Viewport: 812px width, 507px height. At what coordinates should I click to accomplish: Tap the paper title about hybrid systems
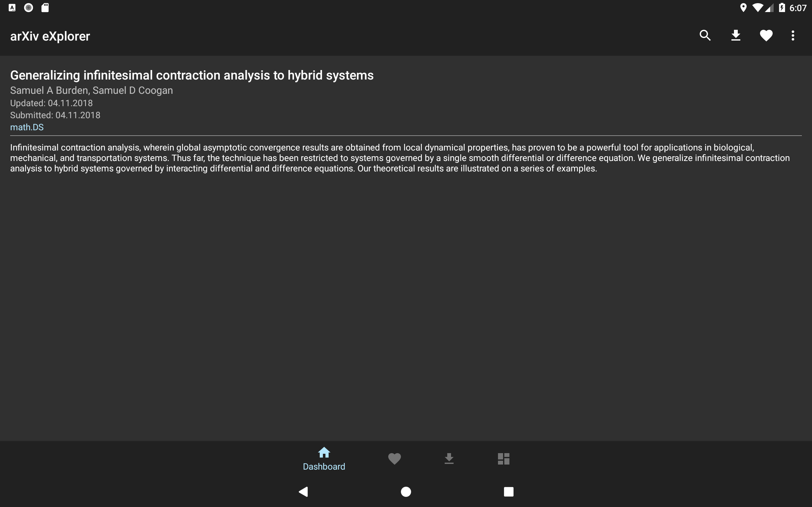click(192, 75)
